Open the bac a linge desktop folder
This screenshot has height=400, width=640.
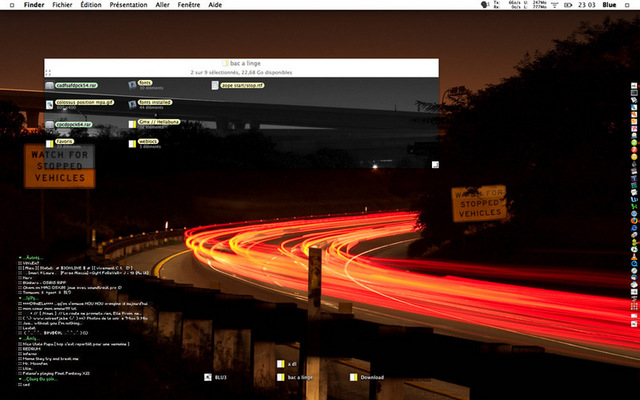[x=281, y=377]
